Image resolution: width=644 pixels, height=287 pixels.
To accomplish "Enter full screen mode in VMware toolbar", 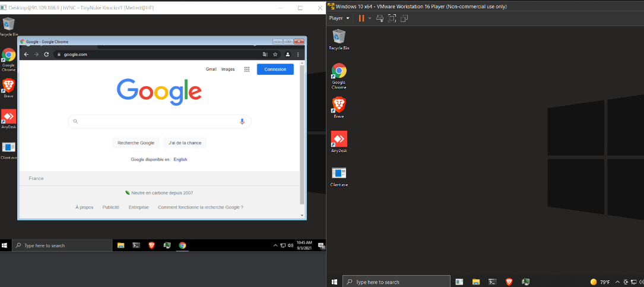I will click(392, 18).
